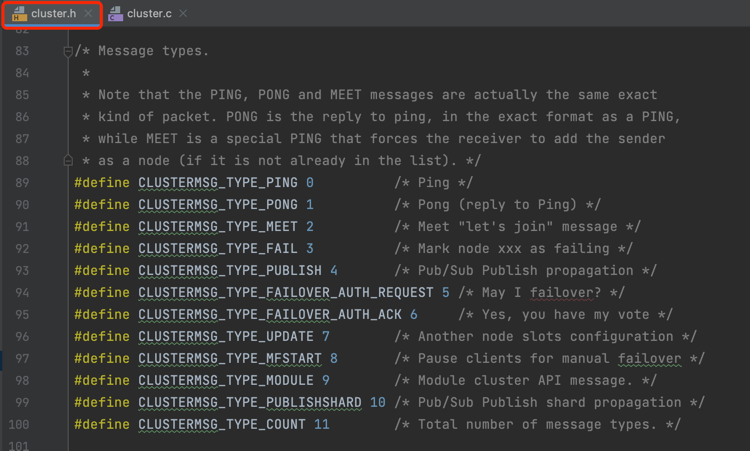This screenshot has width=750, height=451.
Task: Click the underlined word failover? in comment
Action: click(565, 293)
